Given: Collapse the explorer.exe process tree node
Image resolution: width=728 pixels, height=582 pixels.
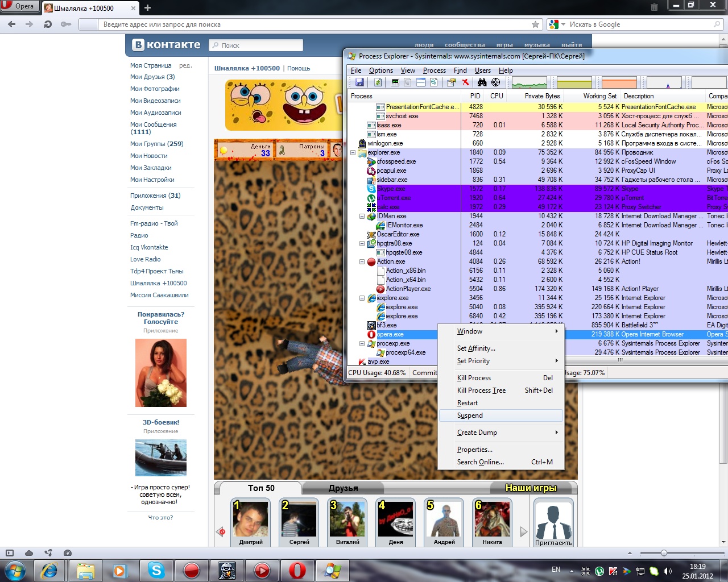Looking at the screenshot, I should click(x=353, y=152).
